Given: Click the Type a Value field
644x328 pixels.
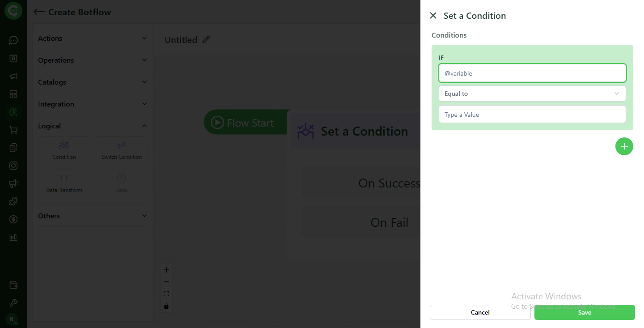Looking at the screenshot, I should coord(532,114).
